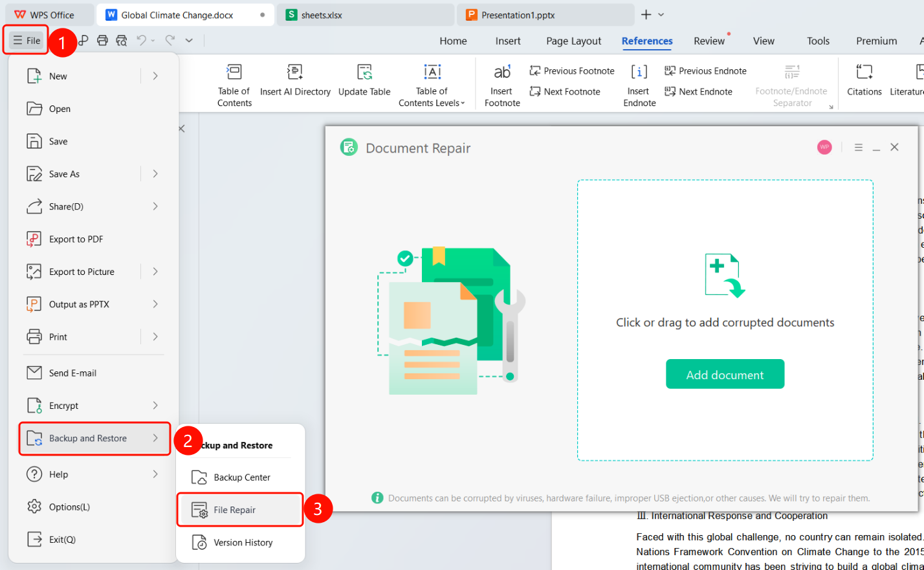Select File Repair in submenu
The height and width of the screenshot is (570, 924).
click(x=240, y=510)
